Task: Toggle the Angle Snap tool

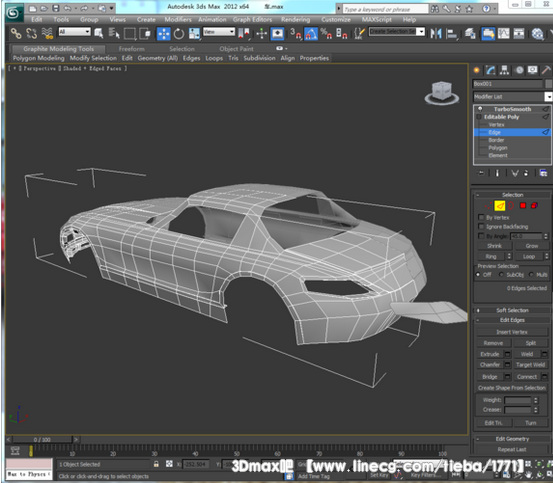Action: click(311, 33)
